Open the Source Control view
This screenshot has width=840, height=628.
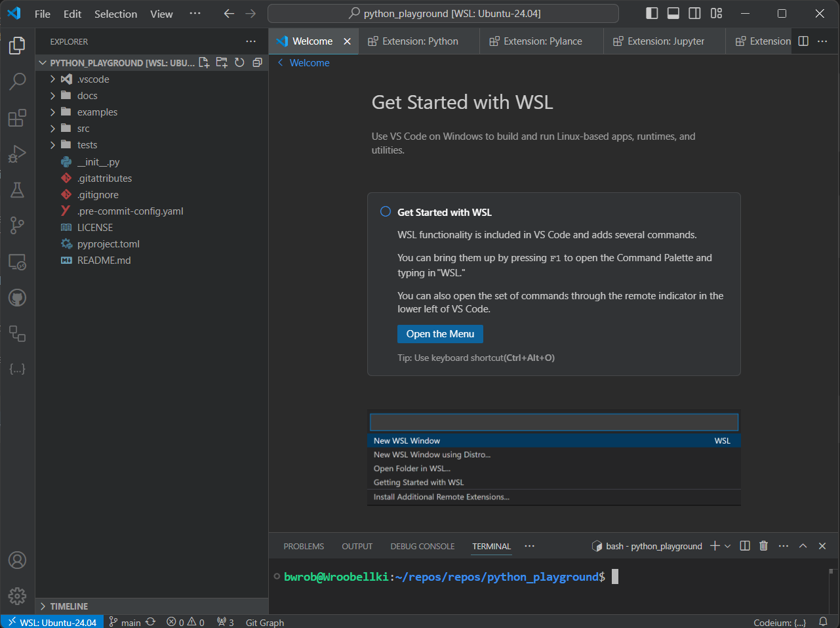[x=17, y=226]
